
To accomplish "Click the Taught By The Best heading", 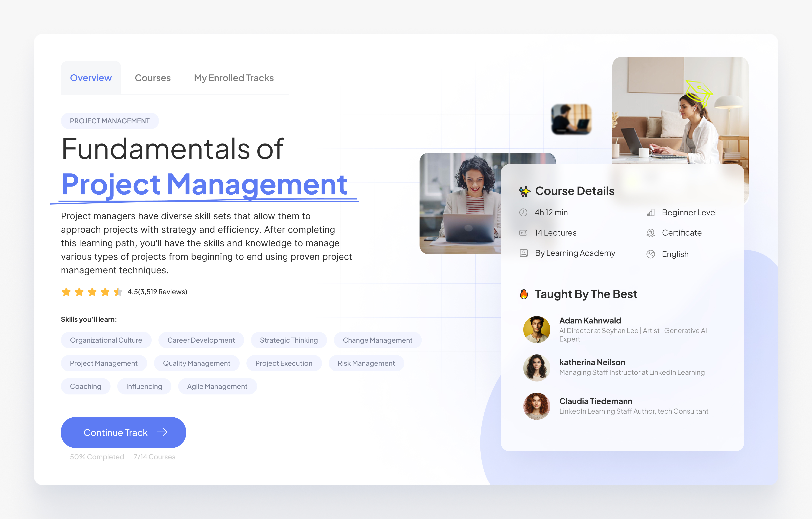I will point(586,294).
